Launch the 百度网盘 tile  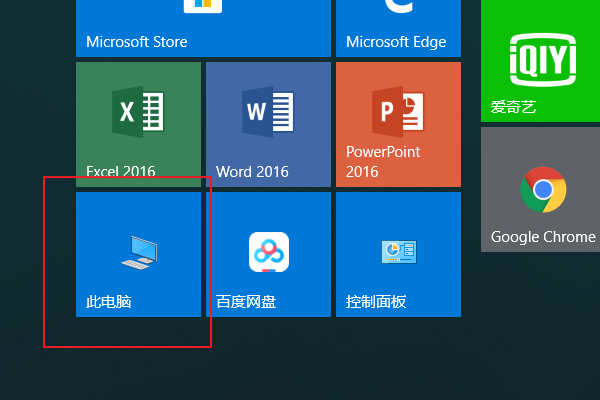pyautogui.click(x=268, y=255)
